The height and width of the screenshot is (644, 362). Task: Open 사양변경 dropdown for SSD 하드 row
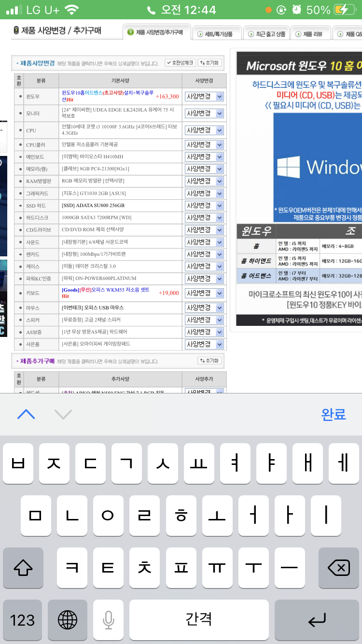[204, 206]
